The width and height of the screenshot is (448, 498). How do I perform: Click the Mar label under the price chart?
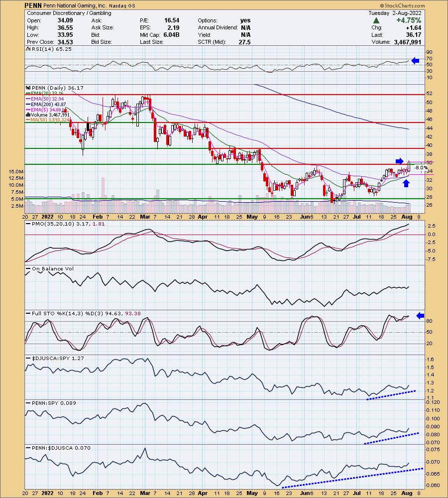tap(145, 217)
